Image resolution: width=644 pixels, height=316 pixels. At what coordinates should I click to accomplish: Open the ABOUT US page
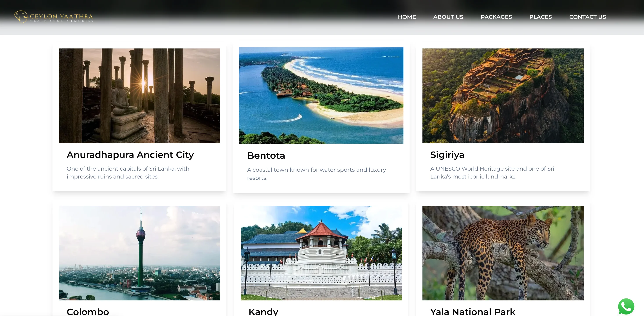tap(448, 17)
